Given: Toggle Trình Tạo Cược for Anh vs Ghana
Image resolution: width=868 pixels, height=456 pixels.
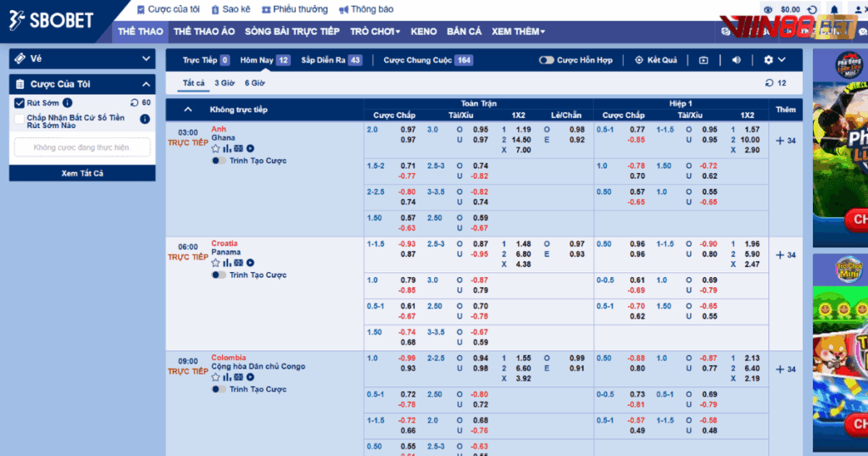Looking at the screenshot, I should click(x=219, y=160).
